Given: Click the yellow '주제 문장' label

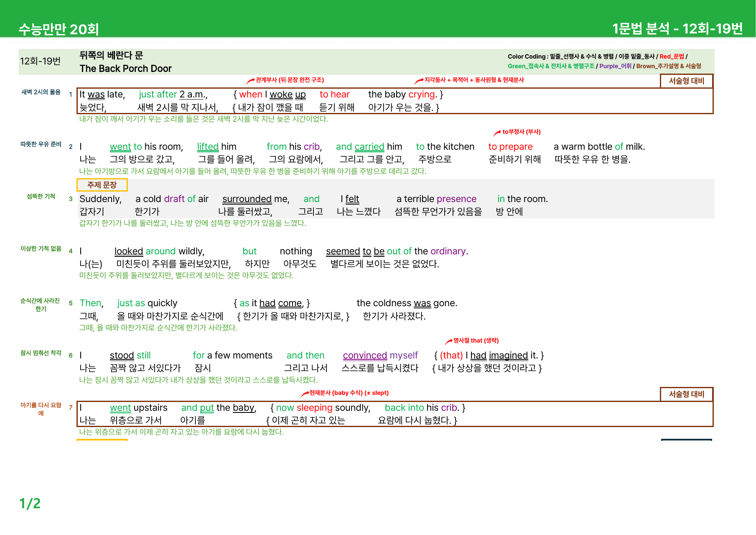Looking at the screenshot, I should [x=102, y=185].
